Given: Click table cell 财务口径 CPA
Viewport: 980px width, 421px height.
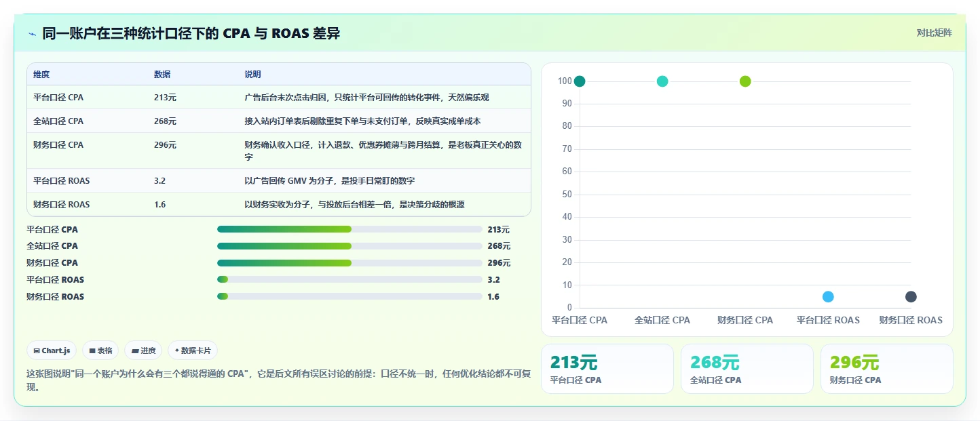Looking at the screenshot, I should pos(58,145).
